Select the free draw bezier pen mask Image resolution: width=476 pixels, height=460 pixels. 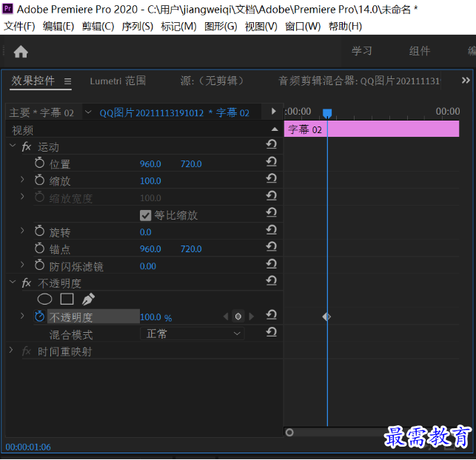[88, 300]
